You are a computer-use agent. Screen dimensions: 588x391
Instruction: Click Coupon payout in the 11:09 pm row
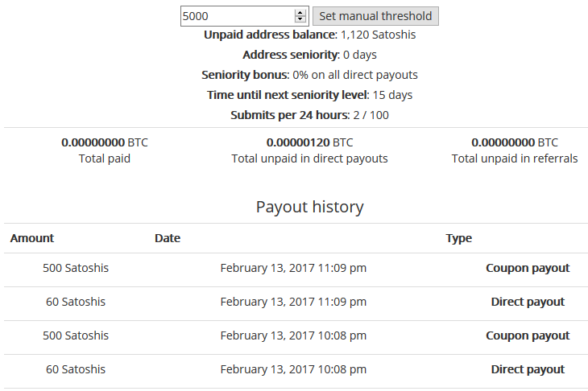point(527,268)
